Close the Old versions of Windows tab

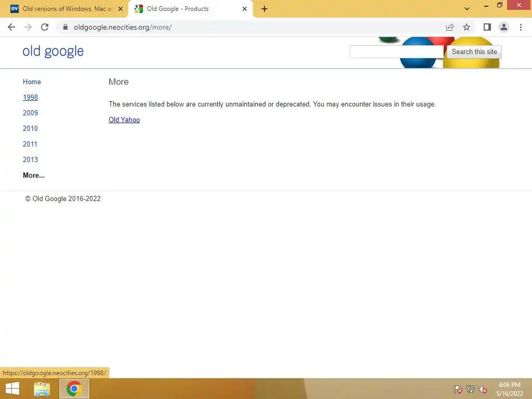121,9
